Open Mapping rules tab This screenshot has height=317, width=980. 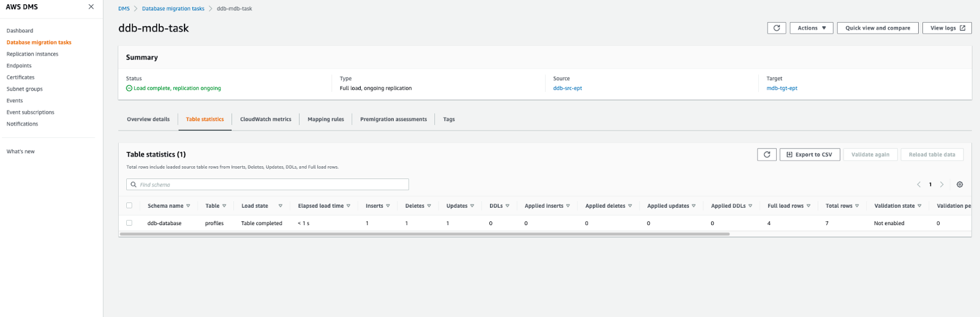click(x=325, y=120)
